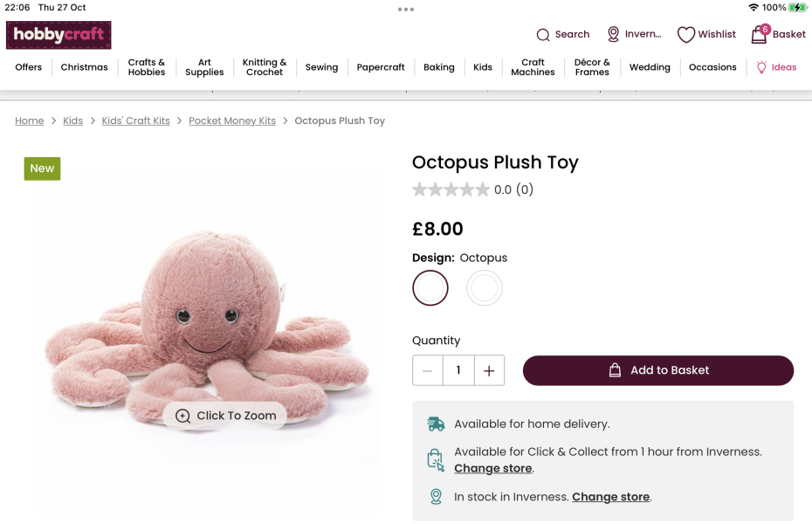Viewport: 812px width, 524px height.
Task: Select the first design swatch
Action: [430, 288]
